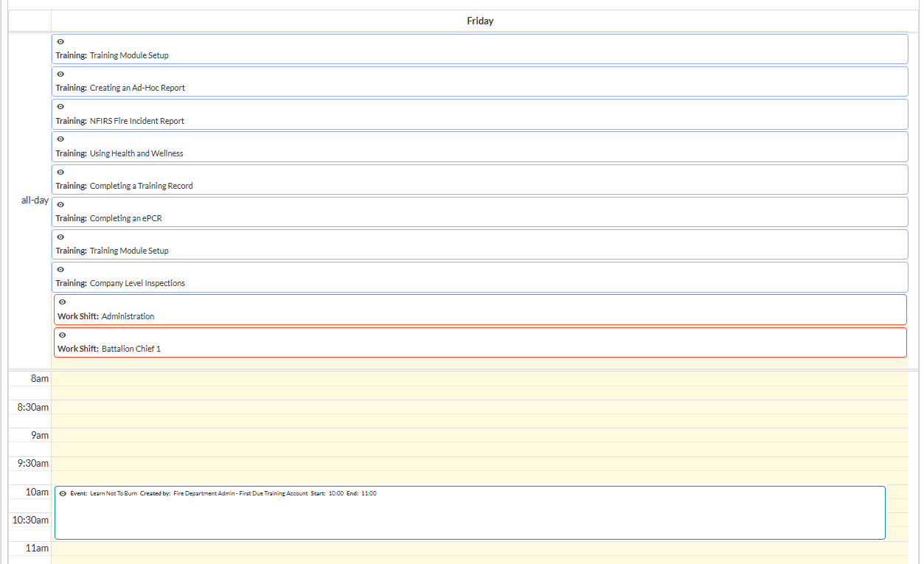Screen dimensions: 924x564
Task: Click the Friday column header
Action: pyautogui.click(x=480, y=21)
